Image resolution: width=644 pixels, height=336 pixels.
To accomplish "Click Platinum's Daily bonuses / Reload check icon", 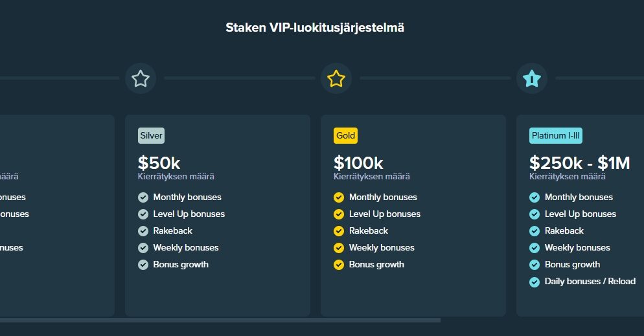I will 535,282.
